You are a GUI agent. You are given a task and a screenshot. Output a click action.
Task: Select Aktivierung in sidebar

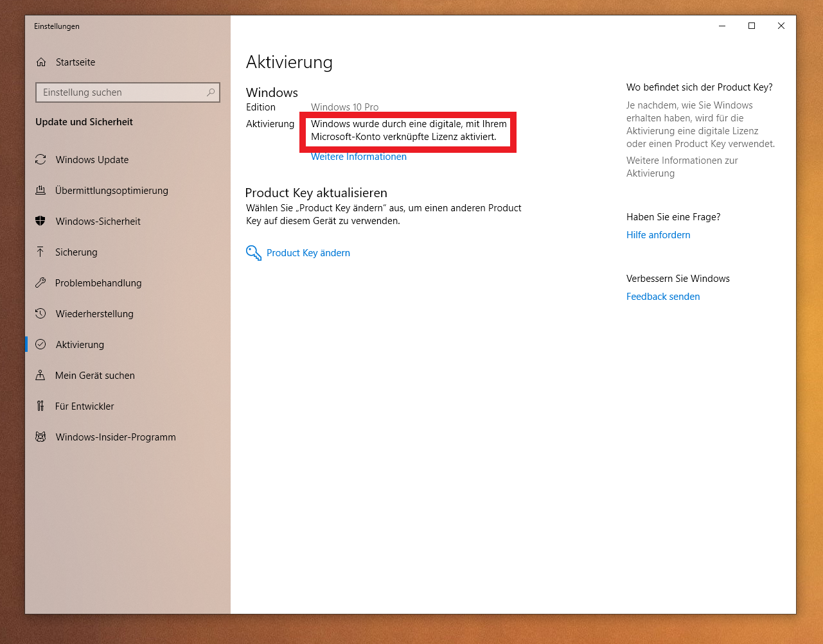(x=128, y=344)
